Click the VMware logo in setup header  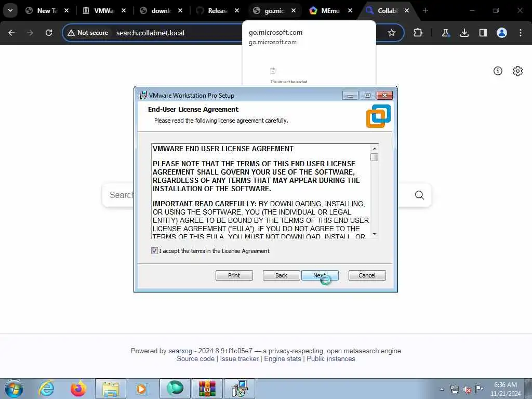click(378, 116)
